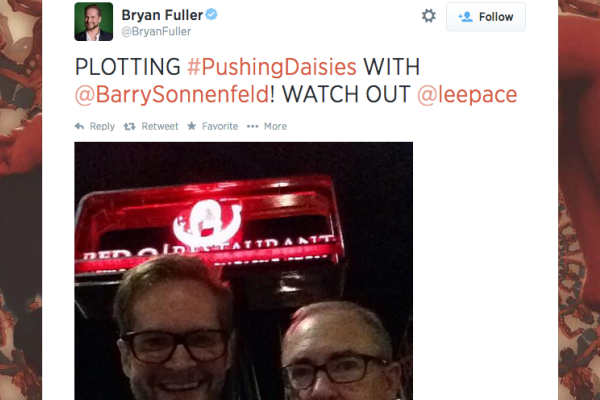Click the three-dots More icon
The height and width of the screenshot is (400, 600).
253,126
